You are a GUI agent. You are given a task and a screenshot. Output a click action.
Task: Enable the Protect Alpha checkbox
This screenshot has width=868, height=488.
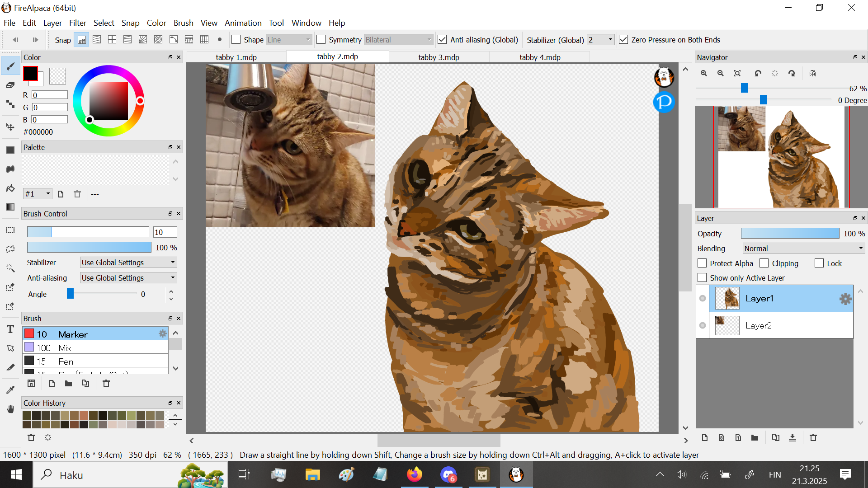(702, 263)
